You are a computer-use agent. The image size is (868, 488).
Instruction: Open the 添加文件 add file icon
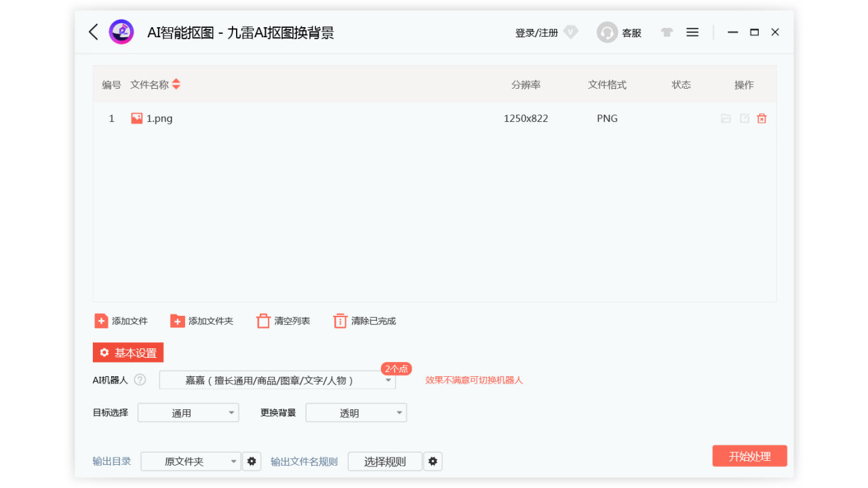(x=100, y=321)
